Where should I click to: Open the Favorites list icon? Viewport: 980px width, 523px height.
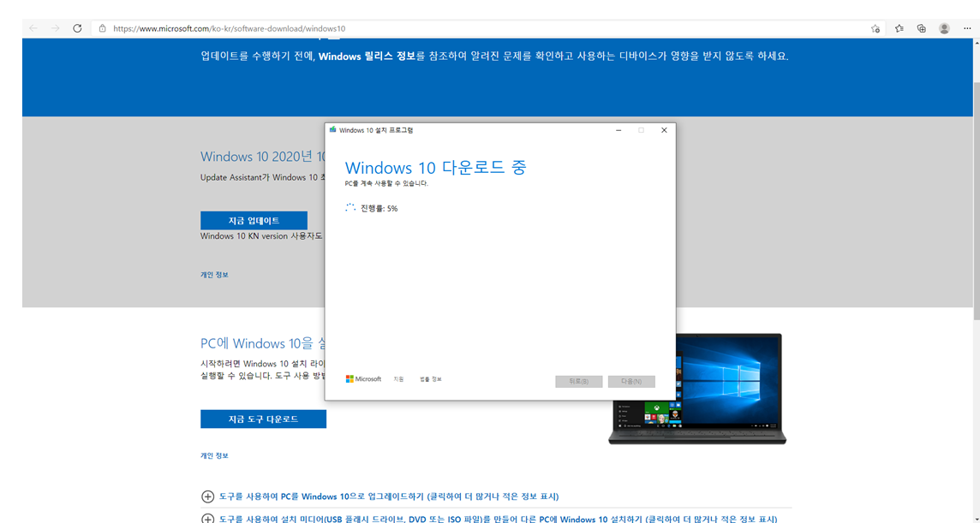click(x=899, y=28)
